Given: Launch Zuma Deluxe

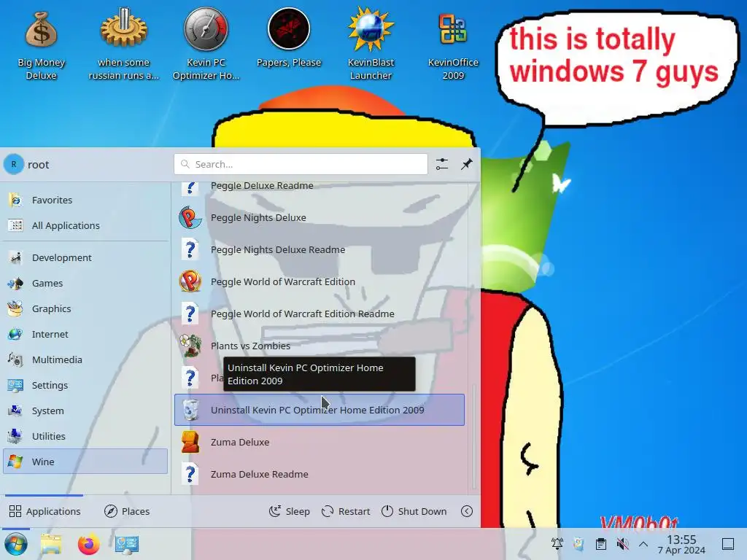Looking at the screenshot, I should pos(320,442).
